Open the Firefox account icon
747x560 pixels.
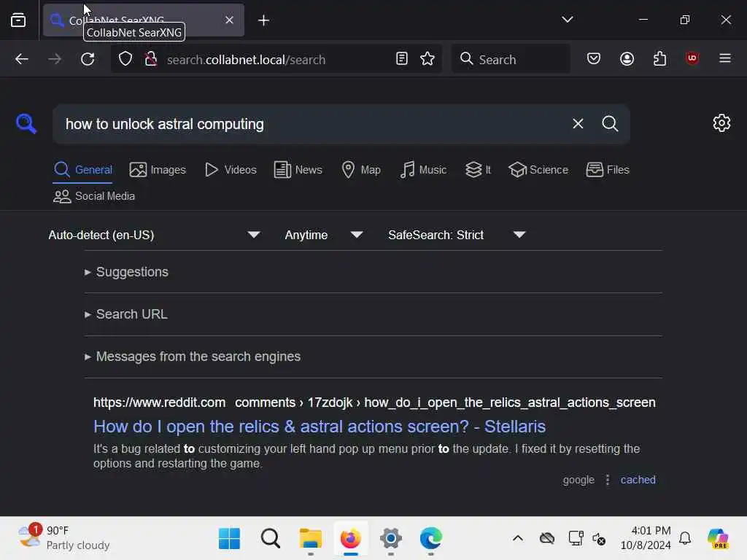point(627,58)
